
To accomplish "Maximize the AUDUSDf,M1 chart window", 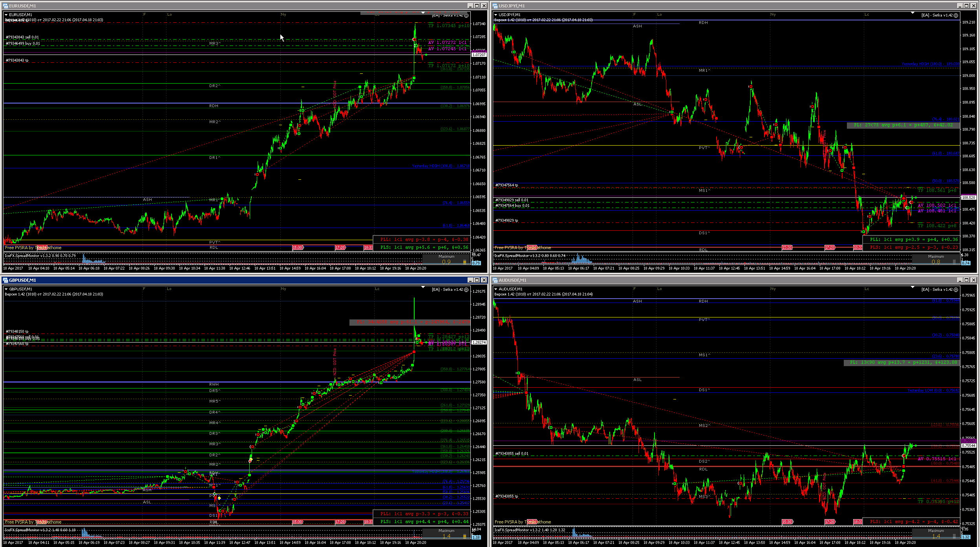I will coord(966,280).
